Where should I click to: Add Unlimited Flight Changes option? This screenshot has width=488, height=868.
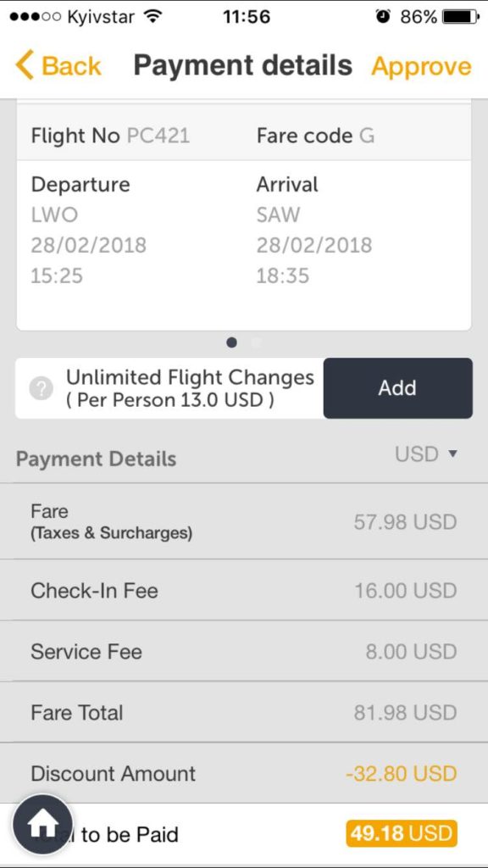coord(398,388)
